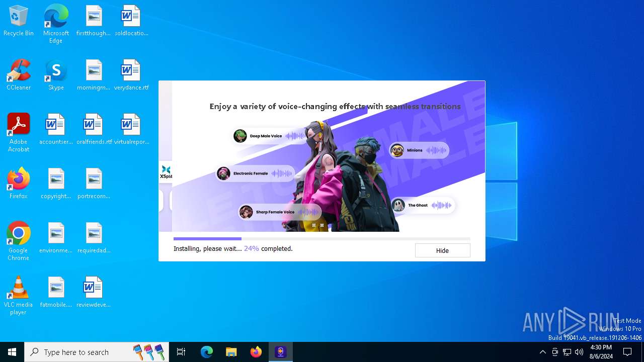Select the copyright... image file icon
This screenshot has width=644, height=362.
point(56,184)
